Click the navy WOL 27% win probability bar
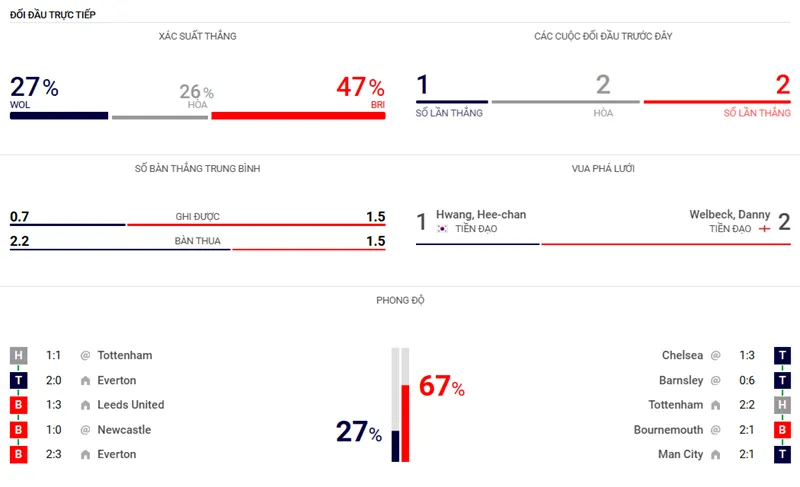800x487 pixels. point(59,116)
